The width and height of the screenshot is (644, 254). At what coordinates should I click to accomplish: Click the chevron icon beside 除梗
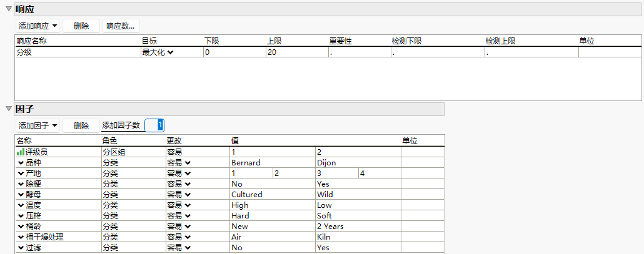tap(21, 184)
